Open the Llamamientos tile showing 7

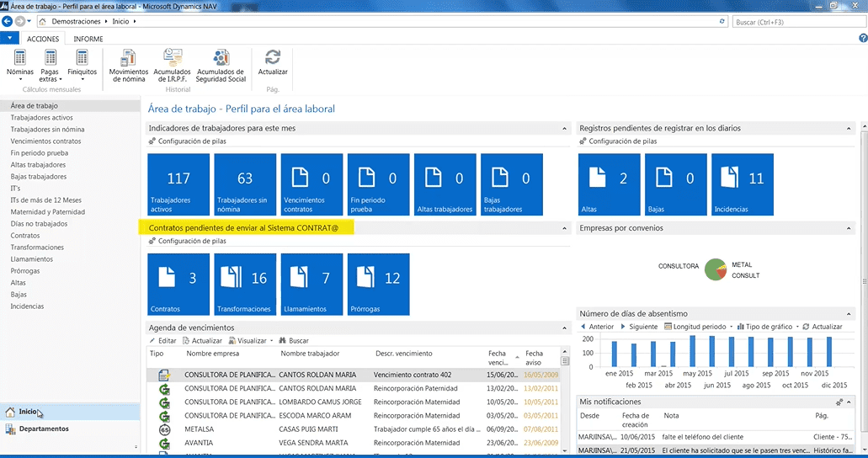(x=312, y=284)
